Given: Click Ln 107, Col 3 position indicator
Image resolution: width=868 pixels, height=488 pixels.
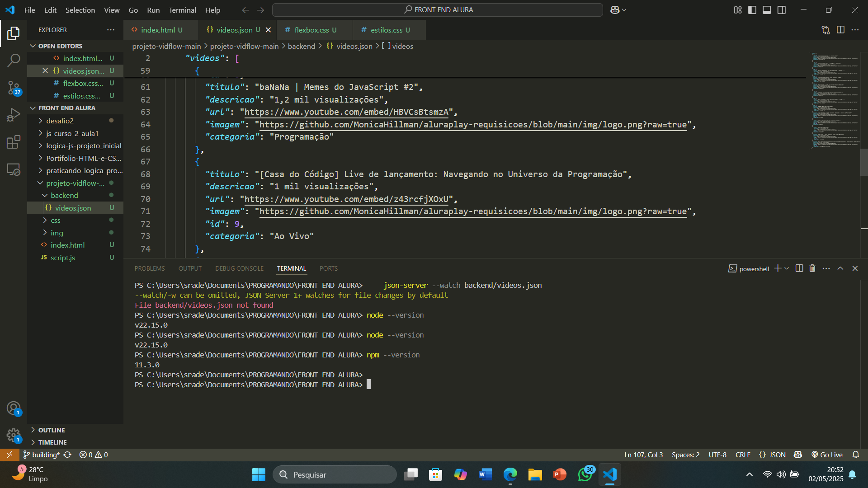Looking at the screenshot, I should click(x=643, y=455).
